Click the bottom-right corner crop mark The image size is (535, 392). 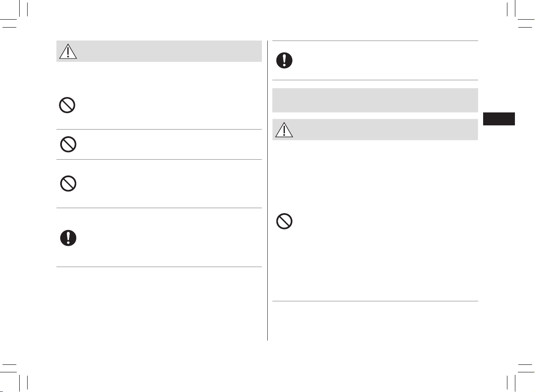point(520,377)
